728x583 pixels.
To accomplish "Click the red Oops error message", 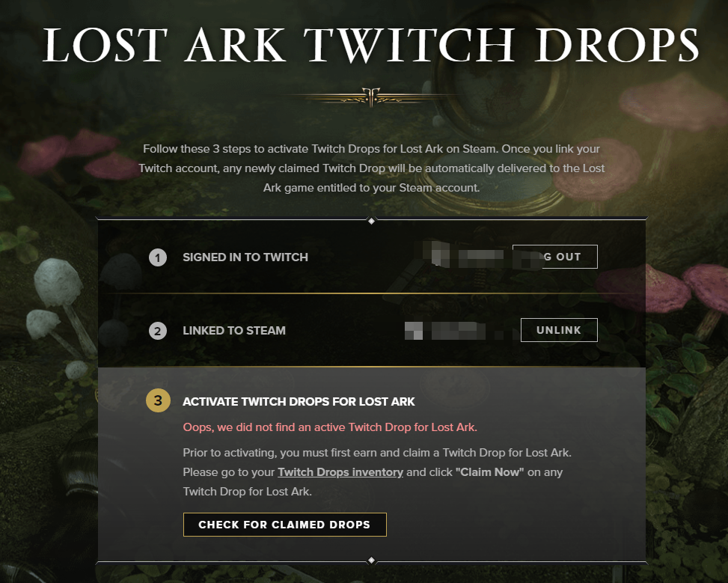I will [x=330, y=427].
